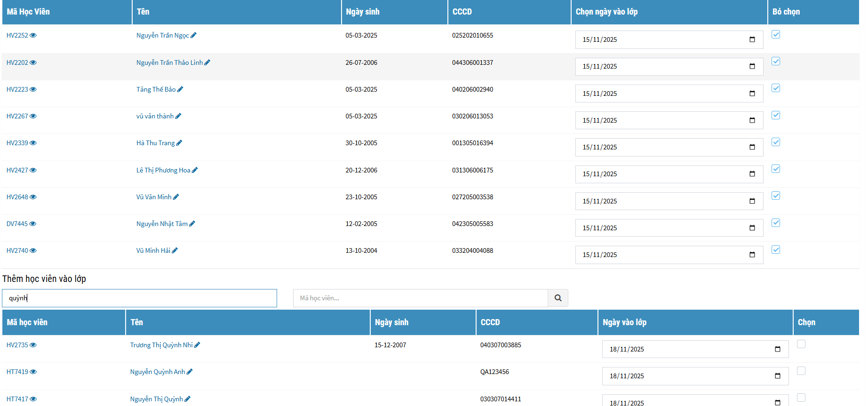This screenshot has width=868, height=406.
Task: Uncheck the Bỏ chọn checkbox for HV2252
Action: coord(776,34)
